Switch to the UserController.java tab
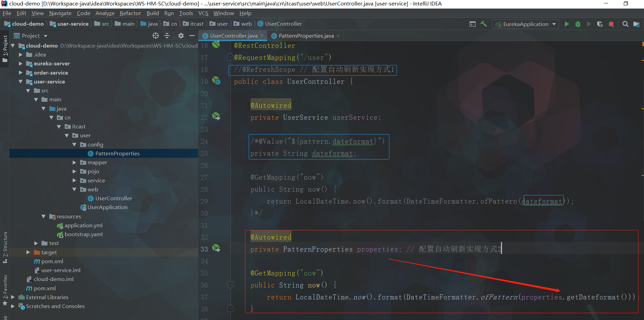Viewport: 644px width, 320px height. pos(233,36)
